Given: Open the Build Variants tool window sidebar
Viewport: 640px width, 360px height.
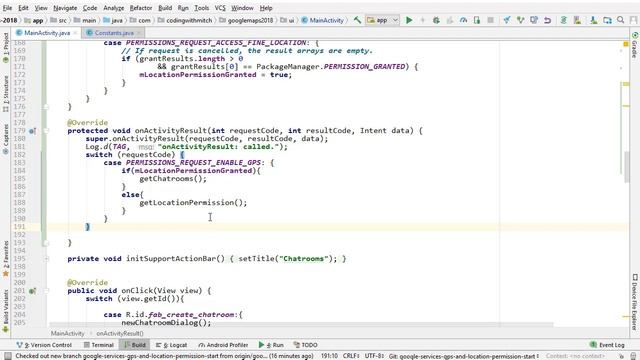Looking at the screenshot, I should click(x=6, y=311).
